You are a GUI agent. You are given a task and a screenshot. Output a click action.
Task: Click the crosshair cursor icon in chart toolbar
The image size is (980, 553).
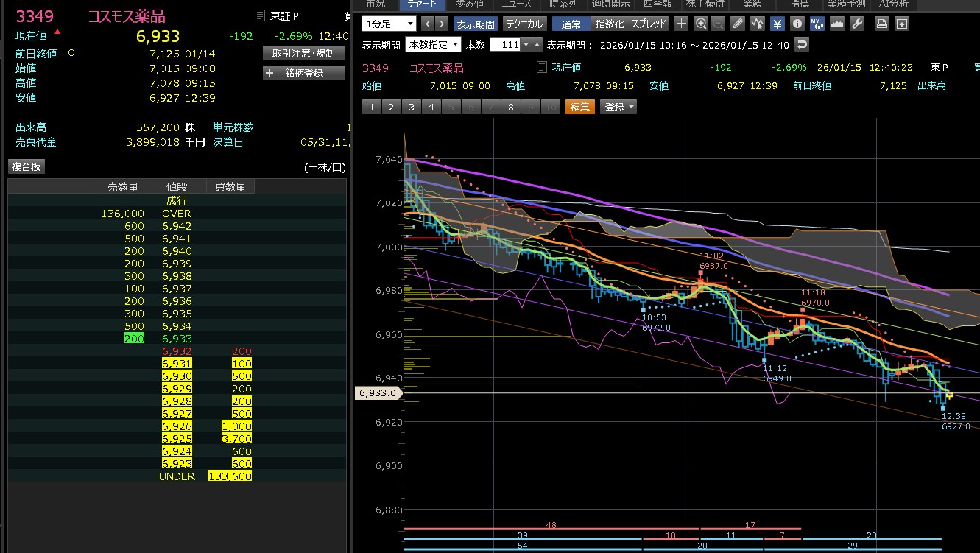[682, 24]
